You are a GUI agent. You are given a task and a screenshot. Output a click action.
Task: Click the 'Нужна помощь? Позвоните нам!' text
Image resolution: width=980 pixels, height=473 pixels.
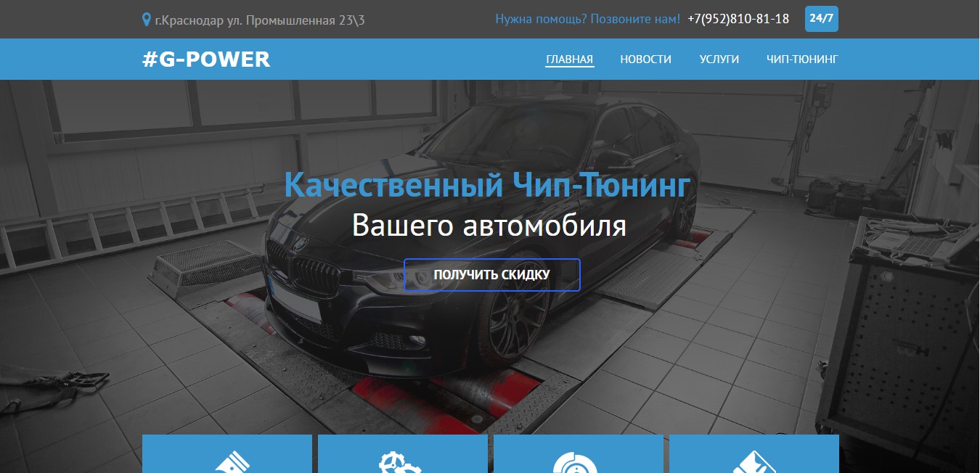(588, 20)
